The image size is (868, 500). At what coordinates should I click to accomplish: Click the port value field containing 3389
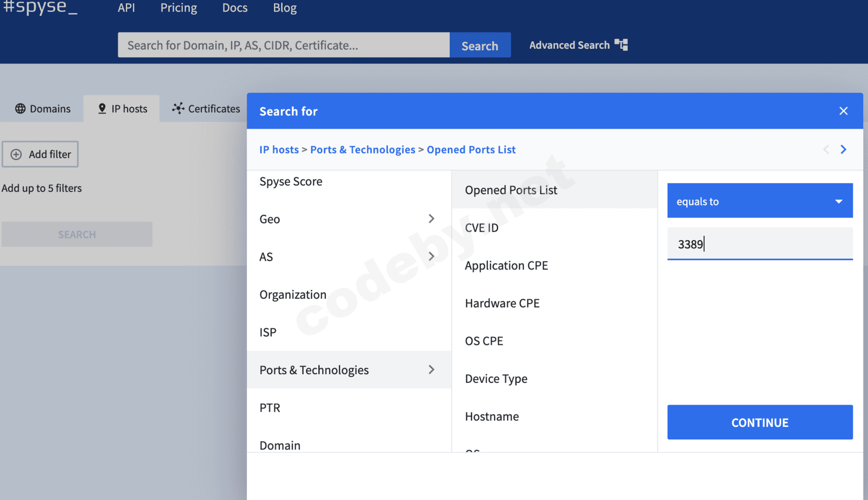point(760,243)
